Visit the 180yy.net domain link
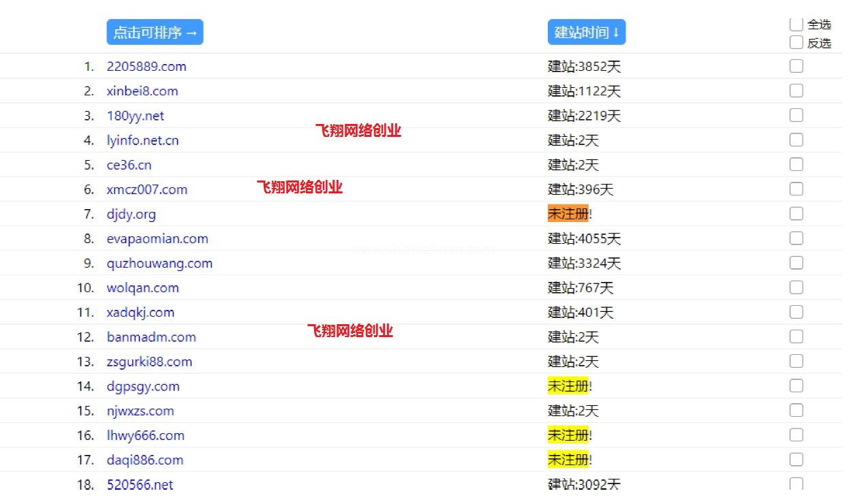Screen dimensions: 849x504 (136, 116)
